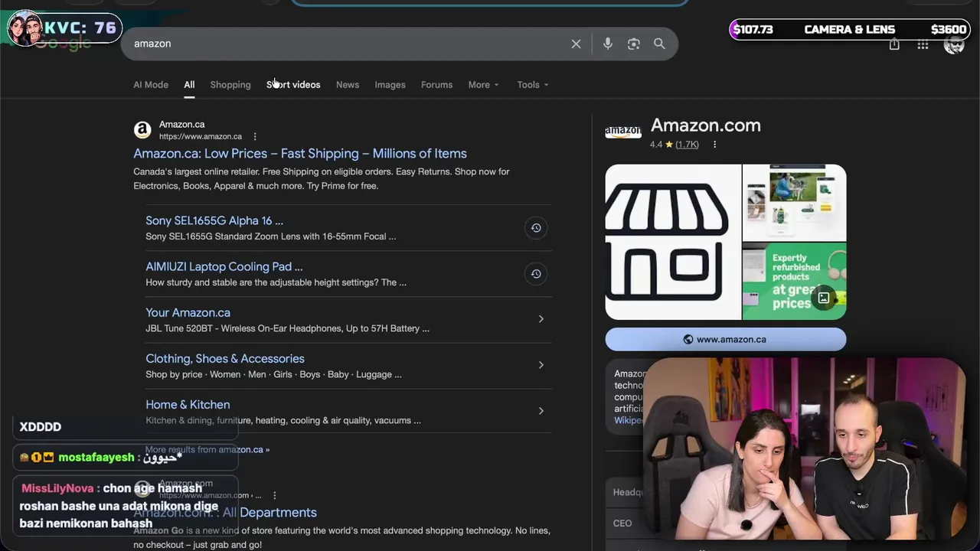The image size is (980, 551).
Task: Click the share icon beside apps grid
Action: tap(894, 45)
